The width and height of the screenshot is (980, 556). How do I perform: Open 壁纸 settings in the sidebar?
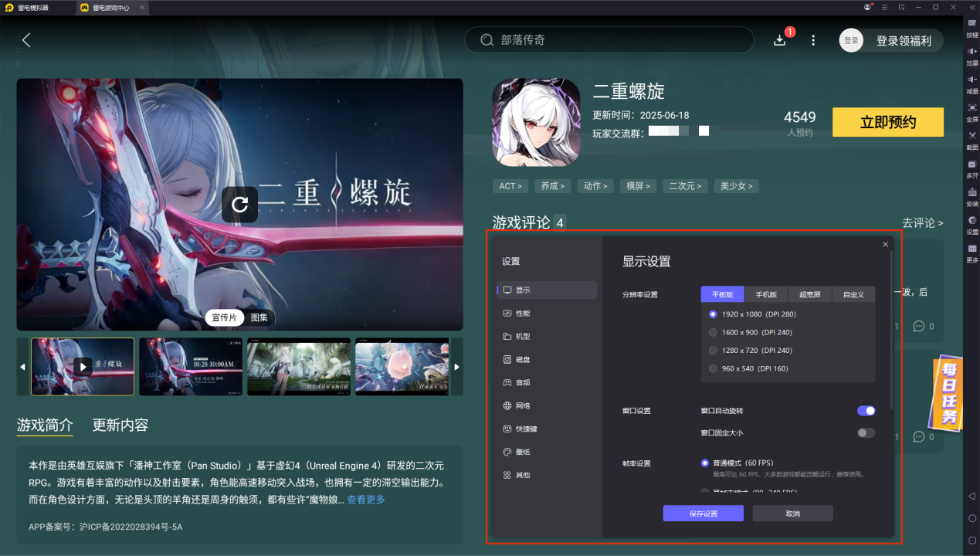point(547,452)
